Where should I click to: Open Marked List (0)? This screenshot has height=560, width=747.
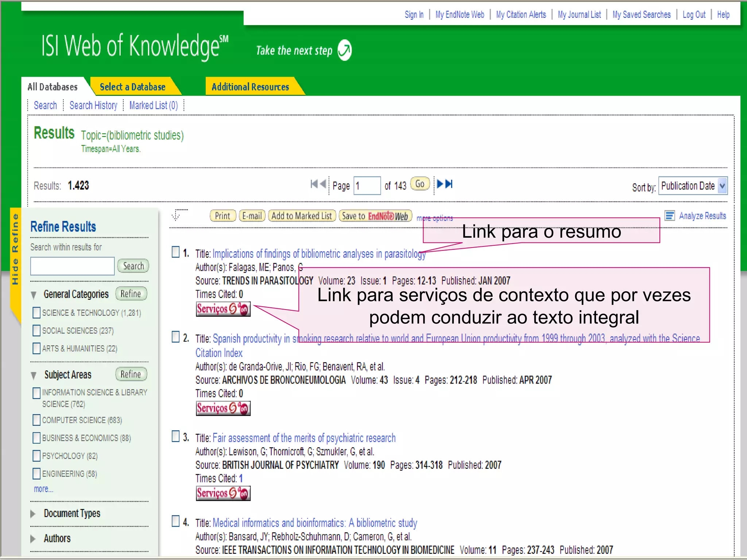click(154, 105)
